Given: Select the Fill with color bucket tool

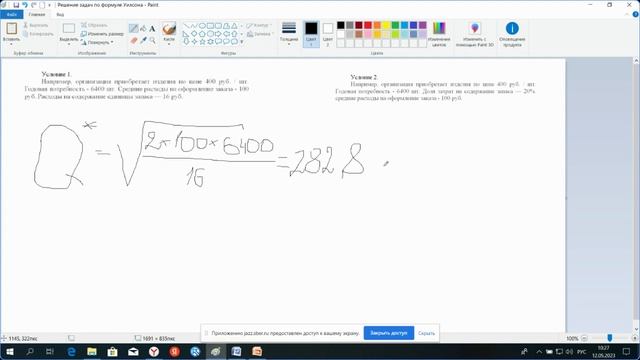Looking at the screenshot, I should [143, 29].
